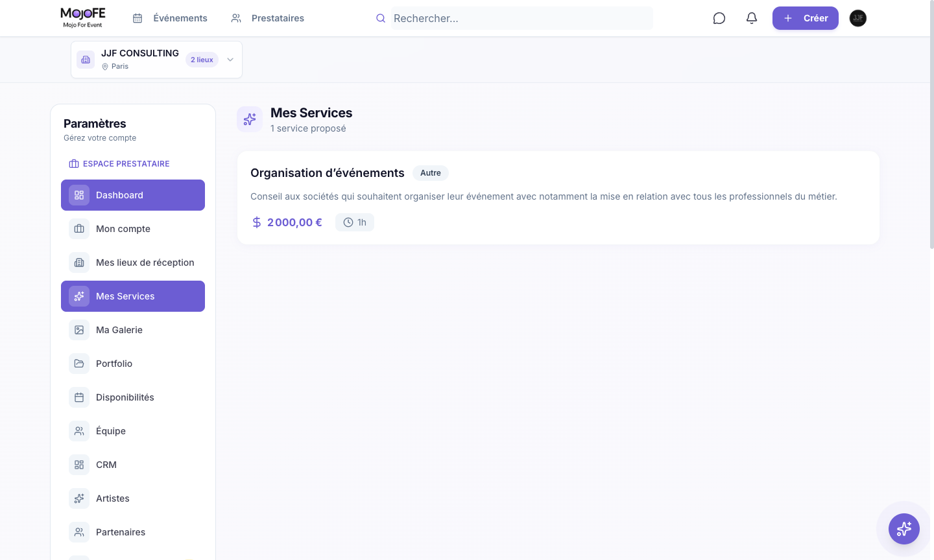Open the Dashboard section
The width and height of the screenshot is (934, 560).
pos(133,195)
